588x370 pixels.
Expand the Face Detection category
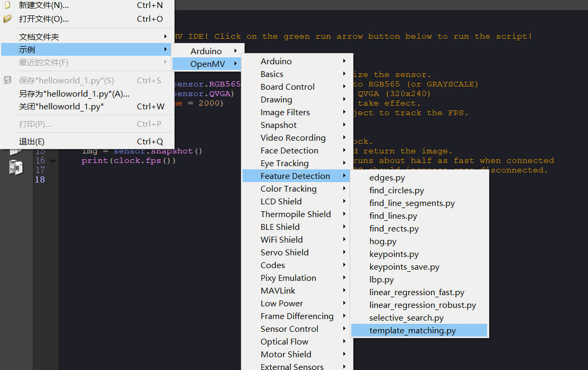296,150
